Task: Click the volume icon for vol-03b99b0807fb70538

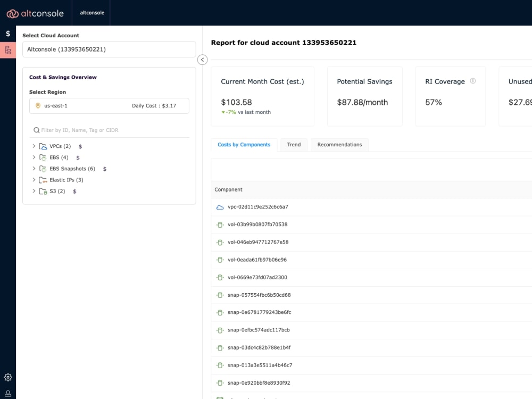Action: coord(220,225)
